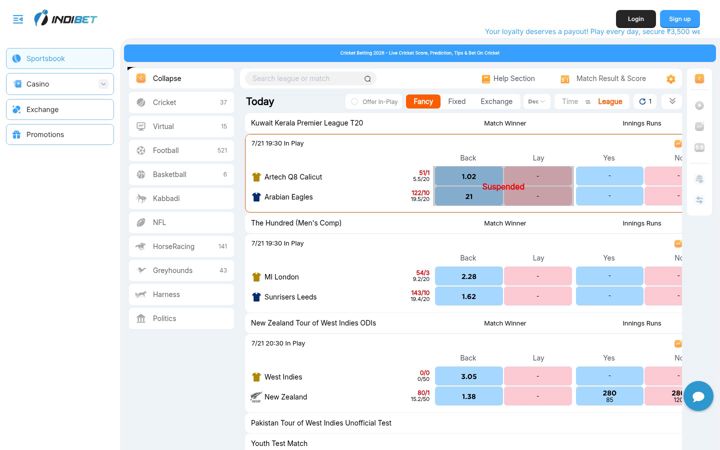Click the split-view icon in the right sidebar

click(699, 147)
